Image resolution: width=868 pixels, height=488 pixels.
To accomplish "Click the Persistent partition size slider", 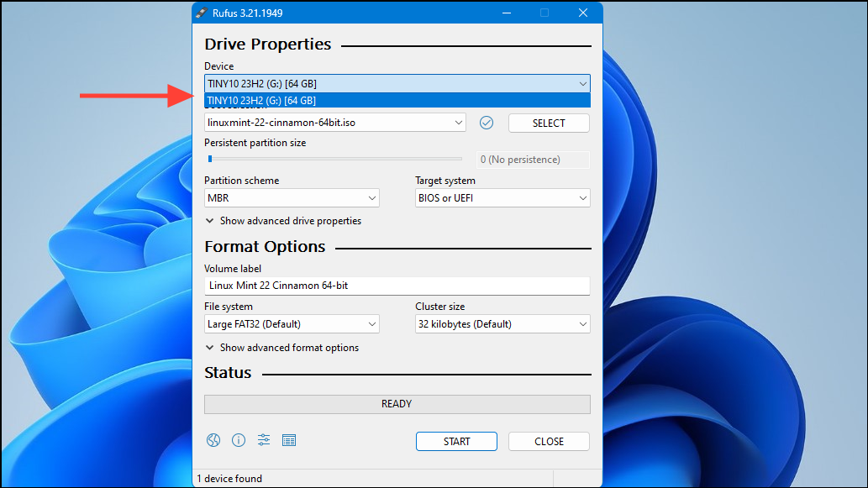I will [334, 159].
